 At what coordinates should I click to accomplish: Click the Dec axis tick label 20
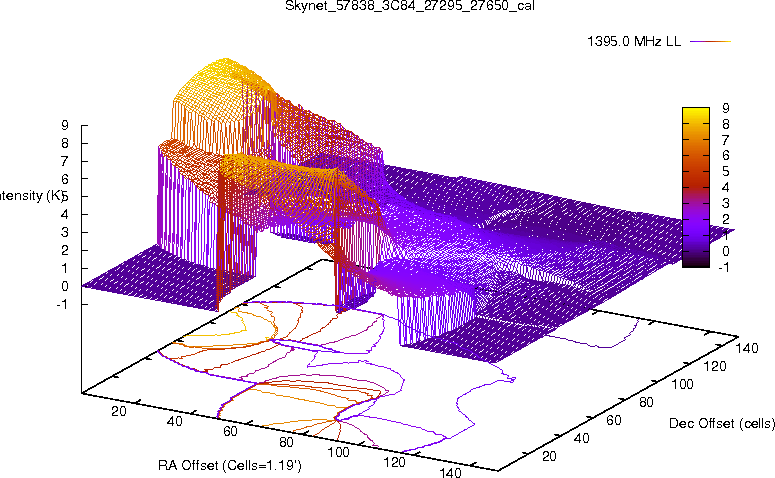pos(550,456)
